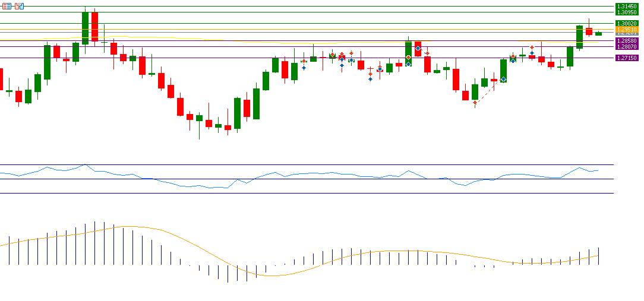Select the purple 1.28580 price label
Viewport: 644px width, 301px height.
pyautogui.click(x=626, y=41)
